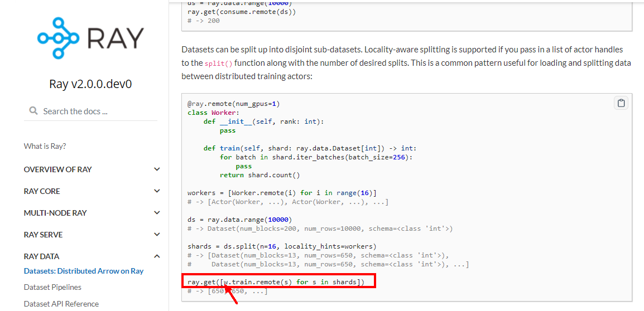Click the Ray logo image
Viewport: 644px width, 311px height.
coord(90,38)
